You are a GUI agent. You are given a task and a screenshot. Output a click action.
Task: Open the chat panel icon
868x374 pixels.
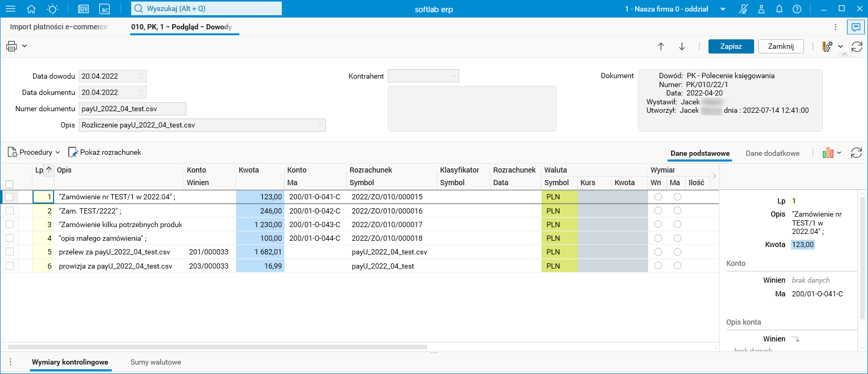pyautogui.click(x=856, y=27)
